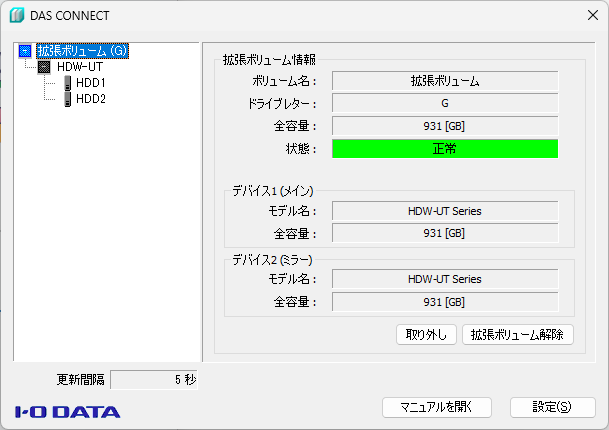This screenshot has width=609, height=430.
Task: Open the manual with マニュアルを開く
Action: pos(437,407)
